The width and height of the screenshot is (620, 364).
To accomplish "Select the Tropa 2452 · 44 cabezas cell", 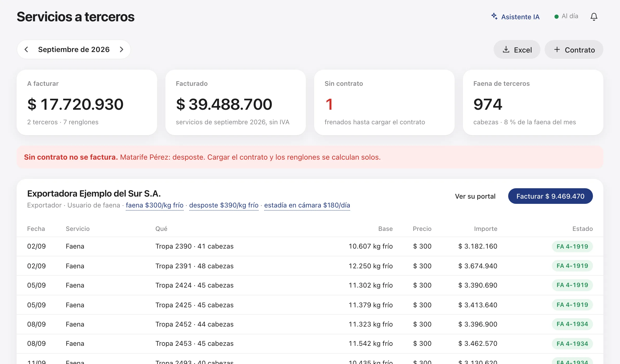I will point(194,324).
